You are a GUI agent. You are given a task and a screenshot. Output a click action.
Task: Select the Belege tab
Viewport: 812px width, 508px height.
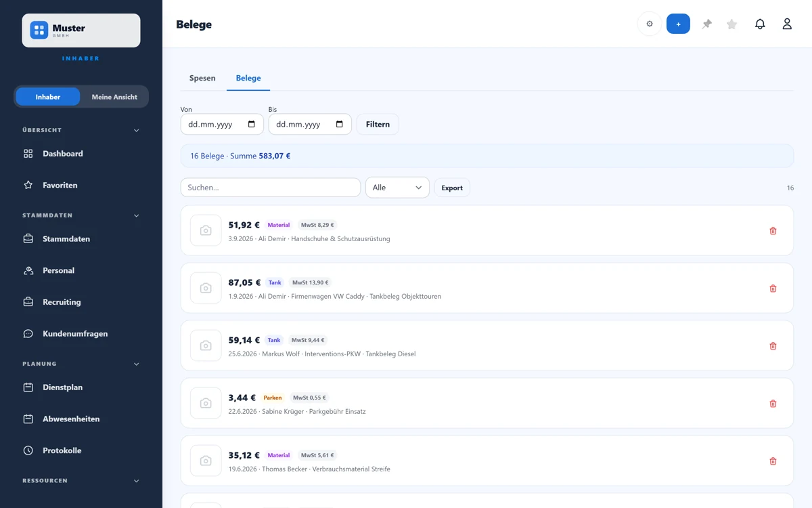click(x=248, y=78)
